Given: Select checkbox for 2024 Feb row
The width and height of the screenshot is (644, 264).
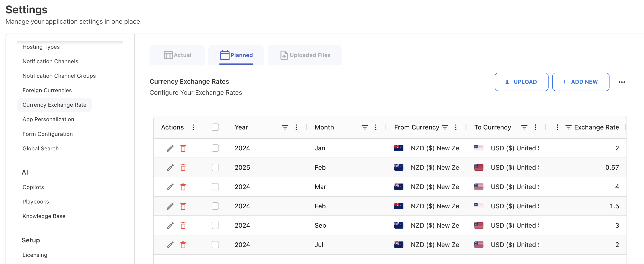Looking at the screenshot, I should tap(215, 206).
